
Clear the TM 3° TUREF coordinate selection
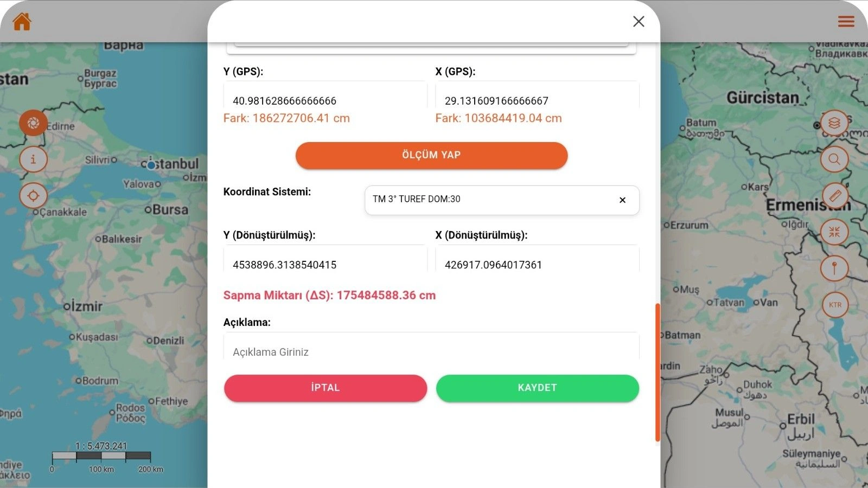[622, 200]
